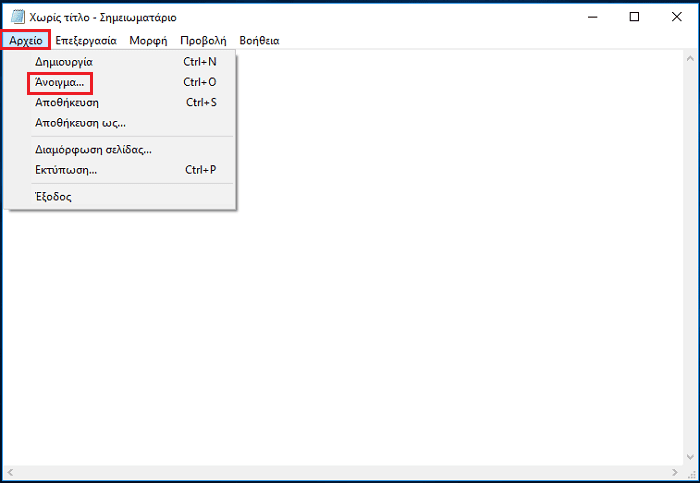Open the Επεξεργασία menu
Image resolution: width=700 pixels, height=483 pixels.
point(86,41)
